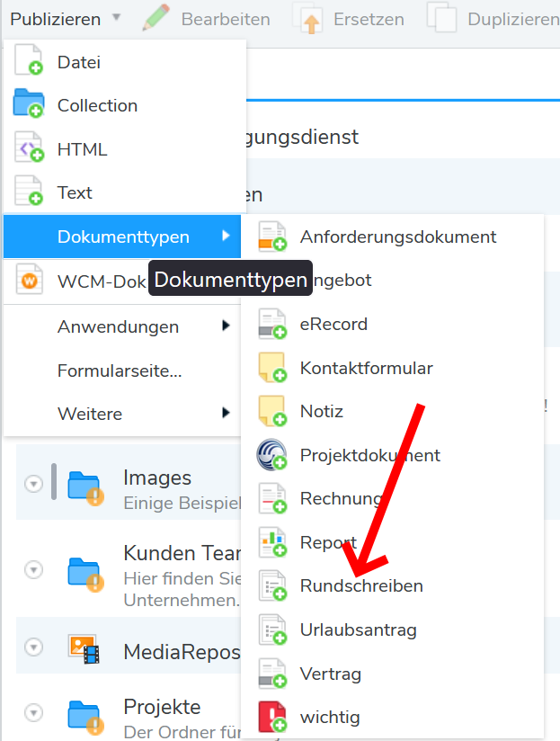Choose wichtig label in submenu
The height and width of the screenshot is (741, 560).
click(x=330, y=718)
